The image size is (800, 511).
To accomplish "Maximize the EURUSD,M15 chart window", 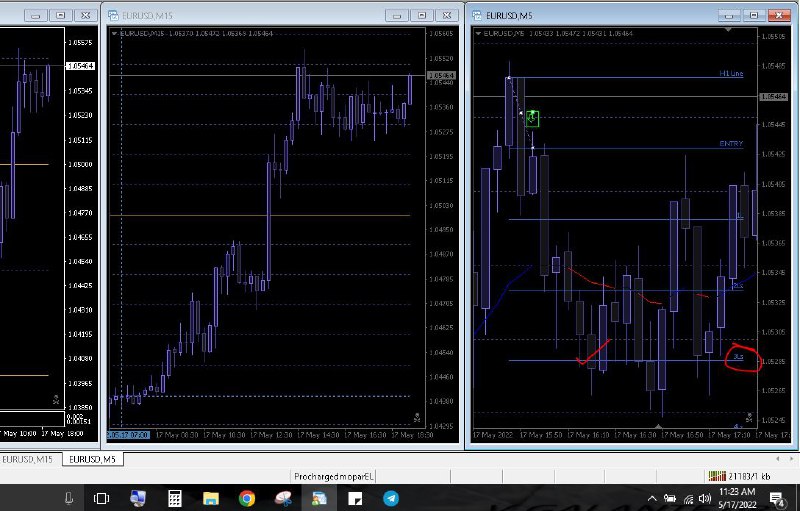I will [x=421, y=16].
